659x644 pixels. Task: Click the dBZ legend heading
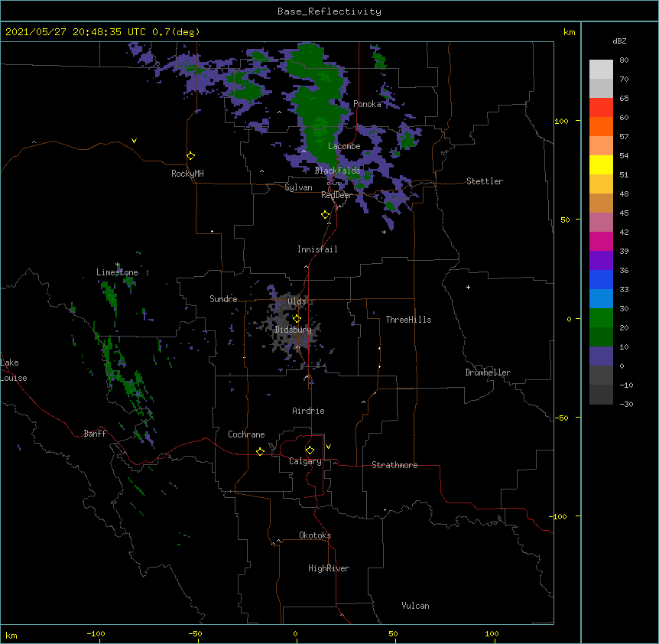(x=619, y=41)
